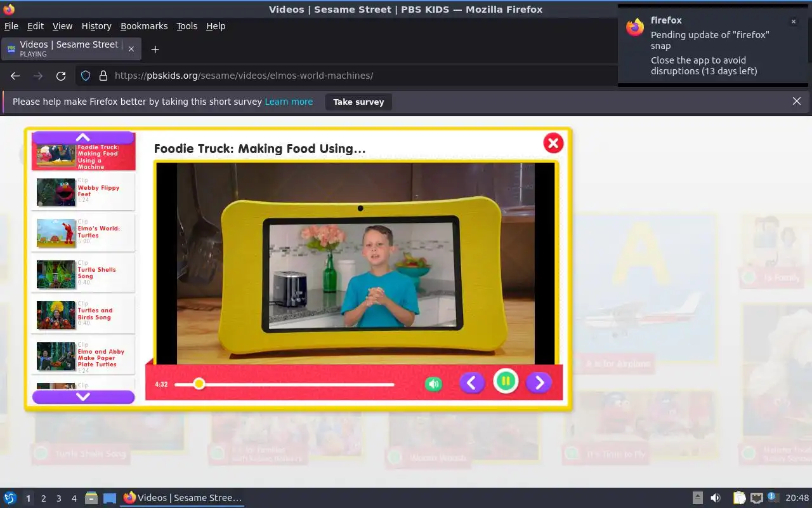The image size is (812, 508).
Task: Go back to the previous page
Action: point(15,76)
